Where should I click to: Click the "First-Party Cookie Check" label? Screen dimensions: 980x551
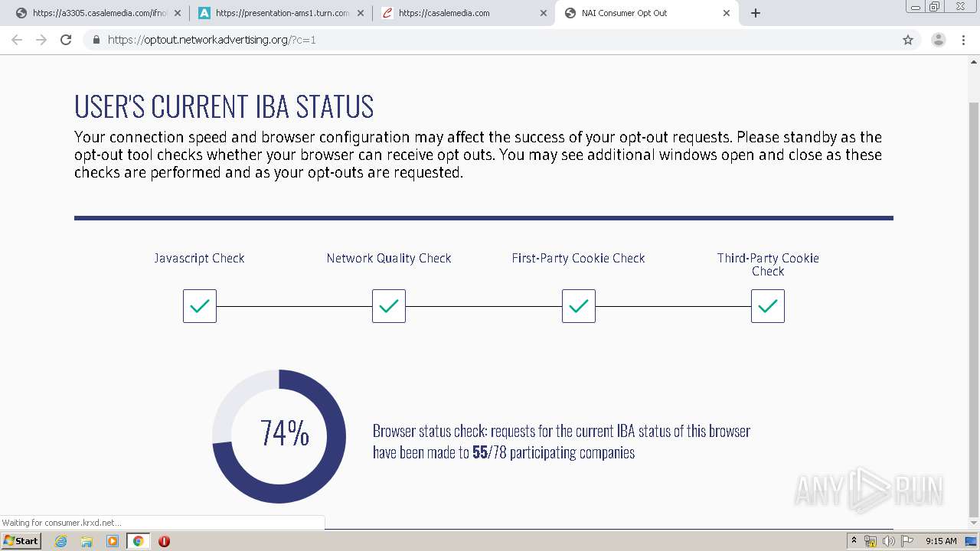579,258
